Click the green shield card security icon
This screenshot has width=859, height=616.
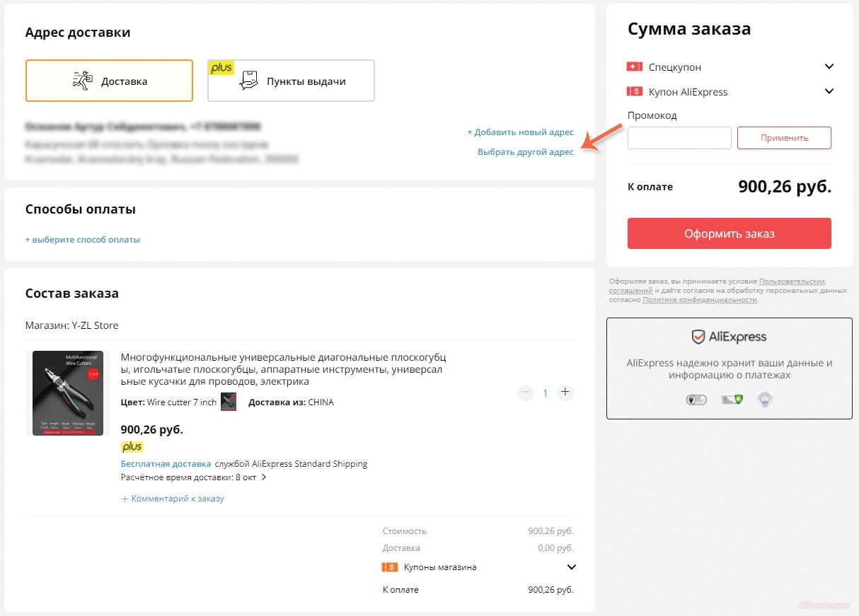coord(731,400)
